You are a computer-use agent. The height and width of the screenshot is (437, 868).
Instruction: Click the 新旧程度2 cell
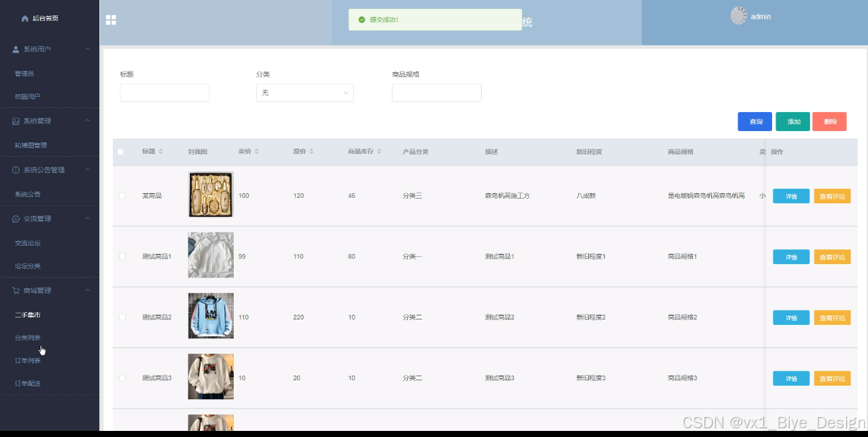591,317
